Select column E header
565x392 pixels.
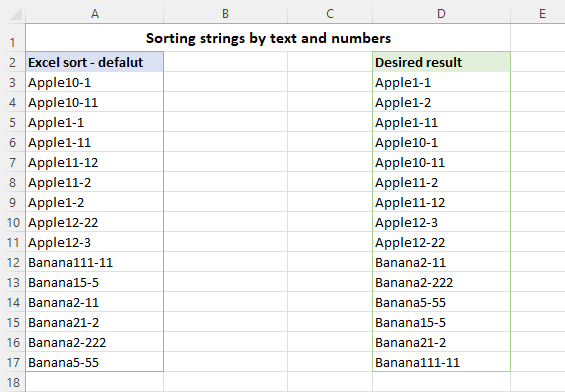tap(538, 14)
